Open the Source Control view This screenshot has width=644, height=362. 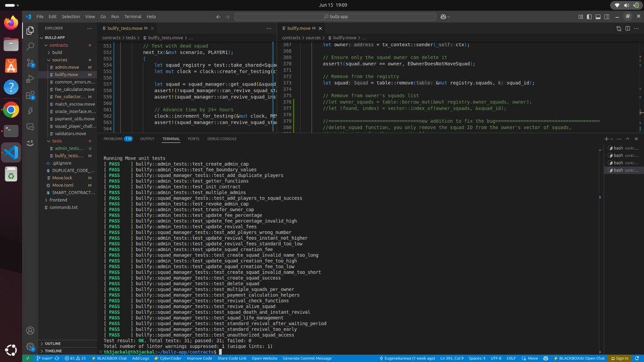[31, 63]
